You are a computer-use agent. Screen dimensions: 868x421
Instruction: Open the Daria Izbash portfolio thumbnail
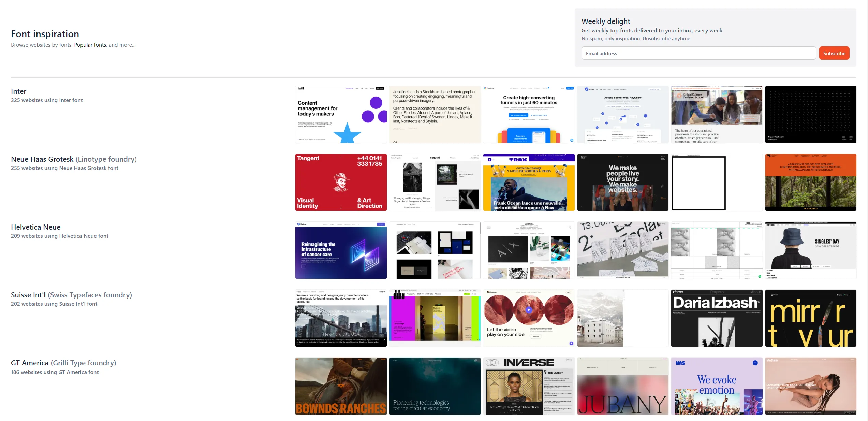point(717,318)
